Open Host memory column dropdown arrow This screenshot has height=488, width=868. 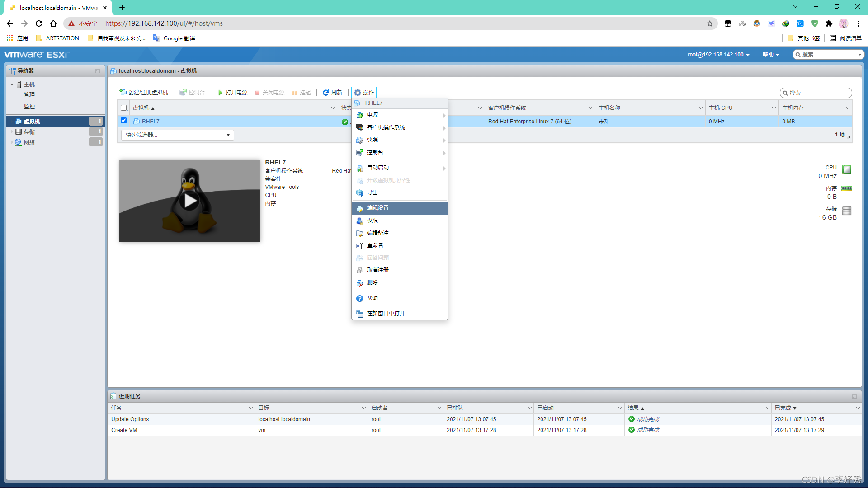pyautogui.click(x=848, y=108)
